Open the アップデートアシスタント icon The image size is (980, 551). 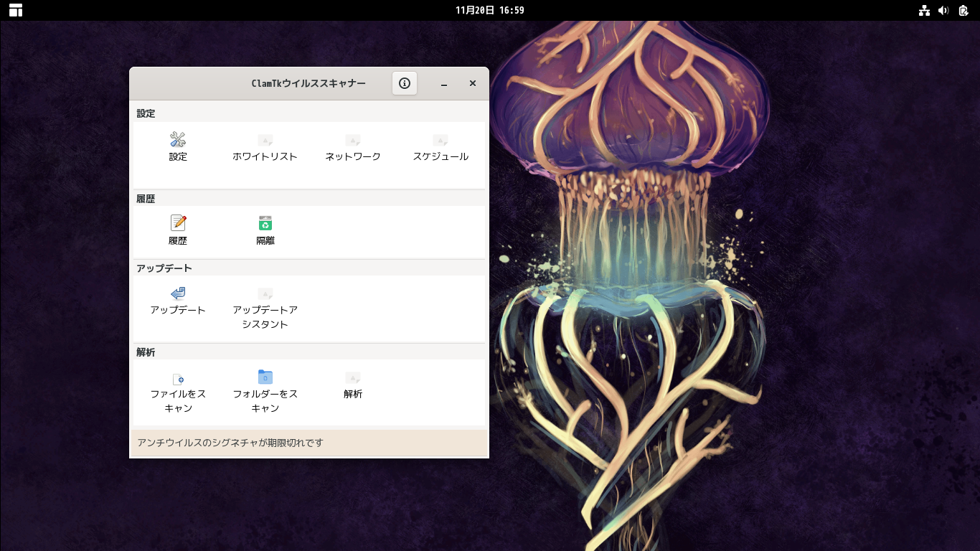(265, 293)
